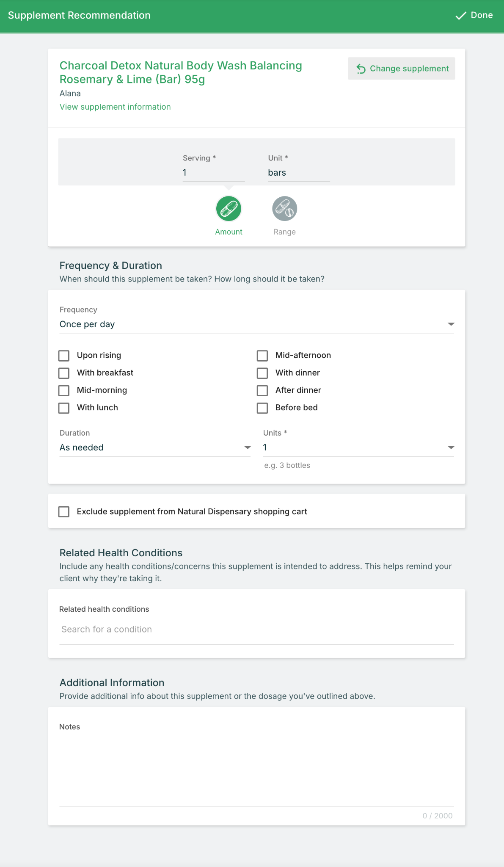
Task: Switch to the Range dosage icon
Action: (x=284, y=209)
